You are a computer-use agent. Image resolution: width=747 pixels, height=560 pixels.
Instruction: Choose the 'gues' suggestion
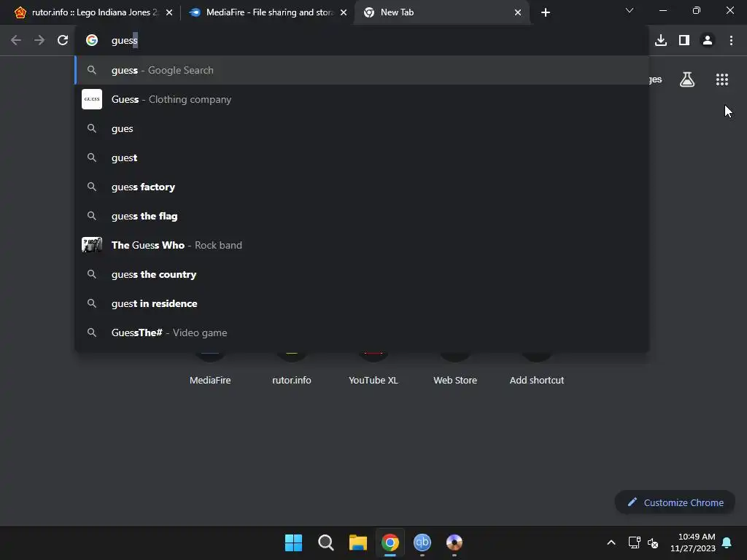click(x=362, y=128)
